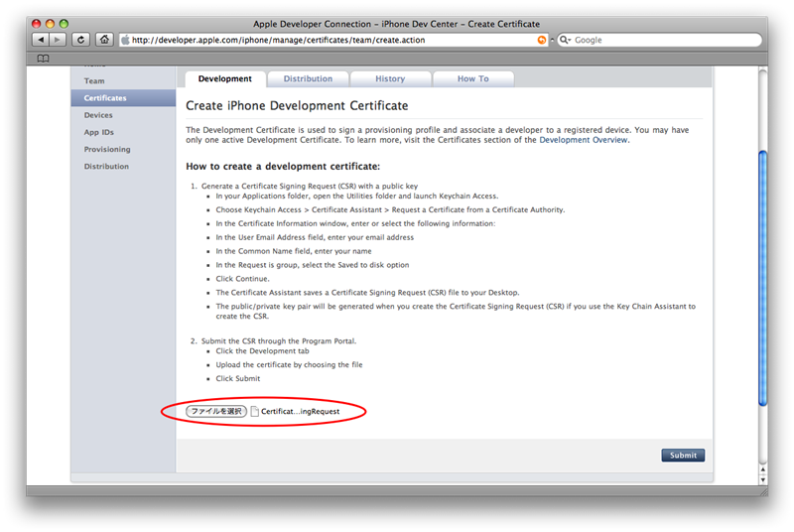The width and height of the screenshot is (794, 532).
Task: Switch to the Distribution tab
Action: (x=308, y=79)
